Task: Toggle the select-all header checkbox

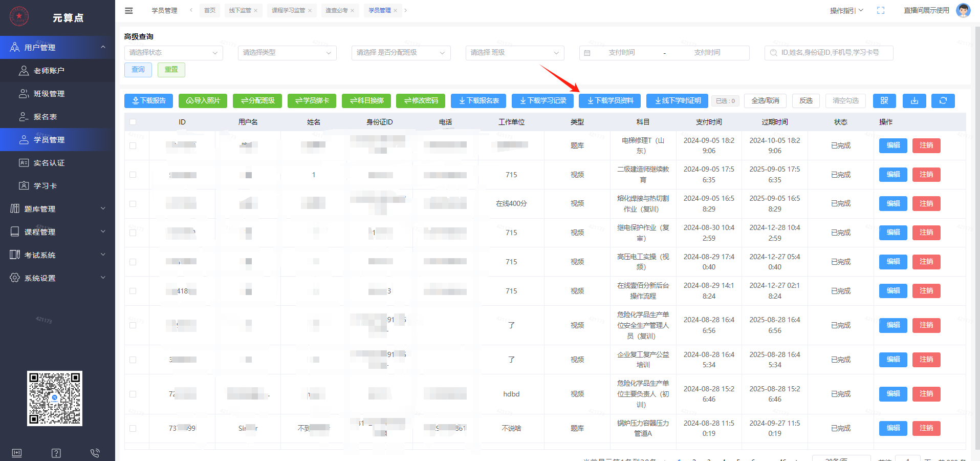Action: (133, 122)
